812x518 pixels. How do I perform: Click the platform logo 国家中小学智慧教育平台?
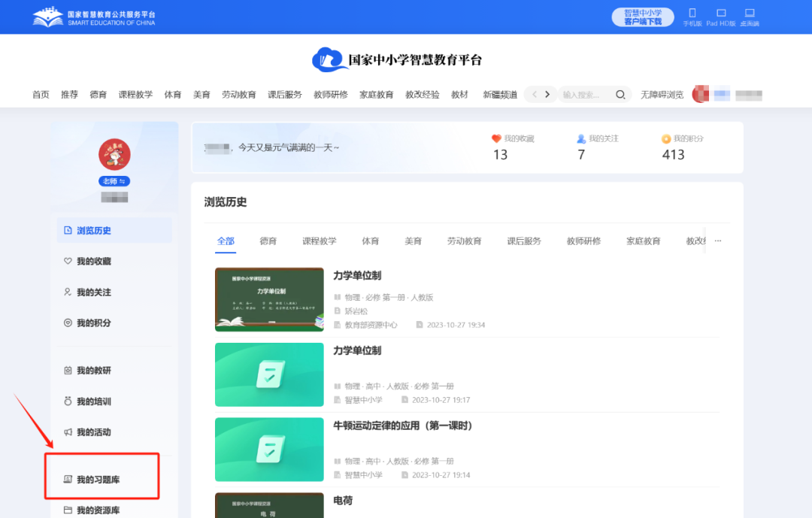[397, 60]
